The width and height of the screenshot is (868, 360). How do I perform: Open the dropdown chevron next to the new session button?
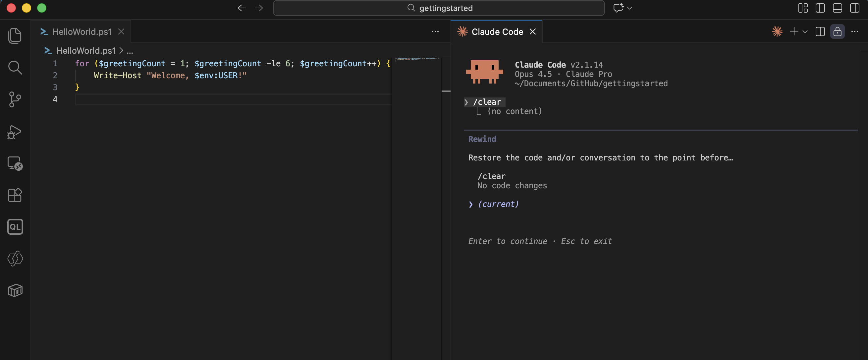coord(805,32)
